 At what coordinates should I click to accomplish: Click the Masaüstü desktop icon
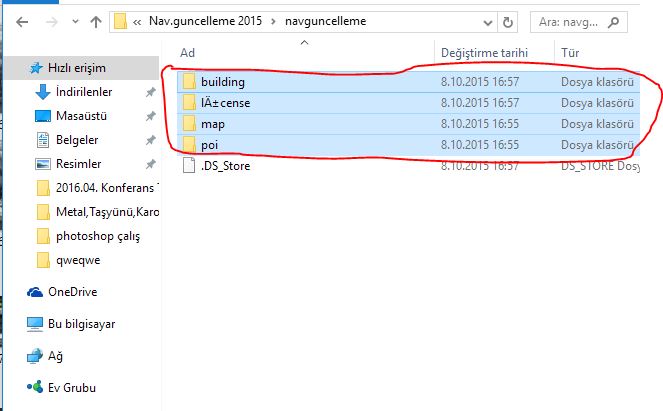coord(43,116)
